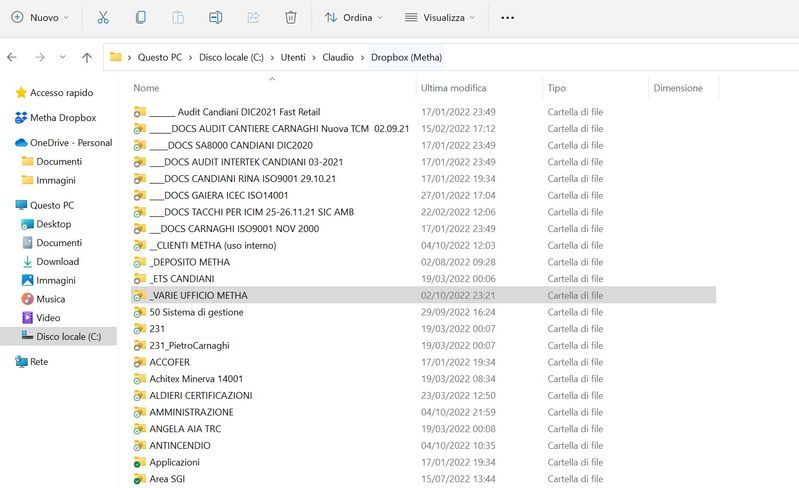Click the Share icon in toolbar
799x488 pixels.
[253, 17]
